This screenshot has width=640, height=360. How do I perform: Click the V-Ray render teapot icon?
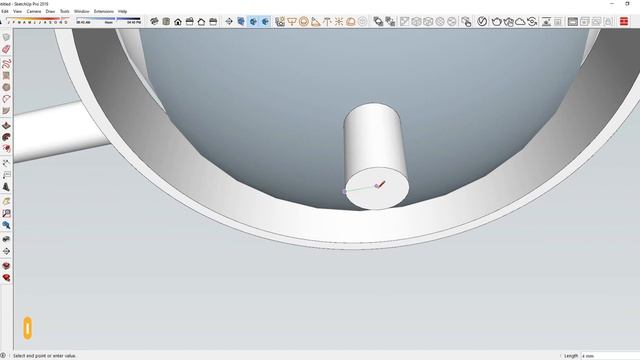coord(496,22)
